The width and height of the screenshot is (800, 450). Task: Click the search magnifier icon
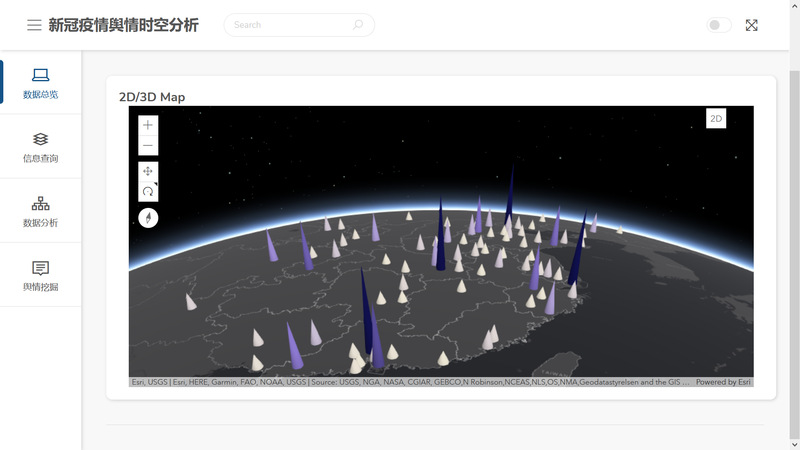point(358,25)
